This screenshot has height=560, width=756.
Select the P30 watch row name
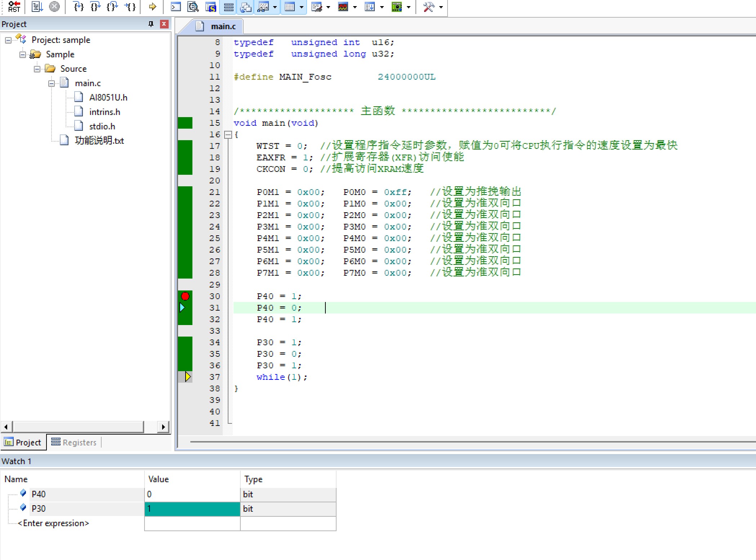pyautogui.click(x=38, y=508)
